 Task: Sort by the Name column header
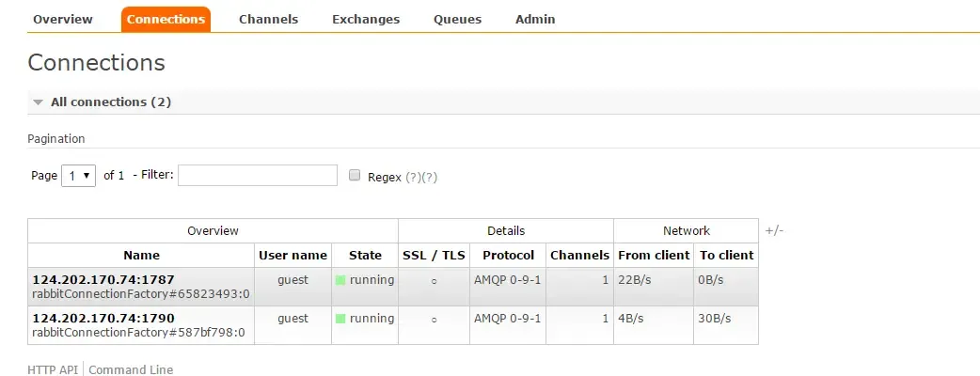click(x=141, y=255)
